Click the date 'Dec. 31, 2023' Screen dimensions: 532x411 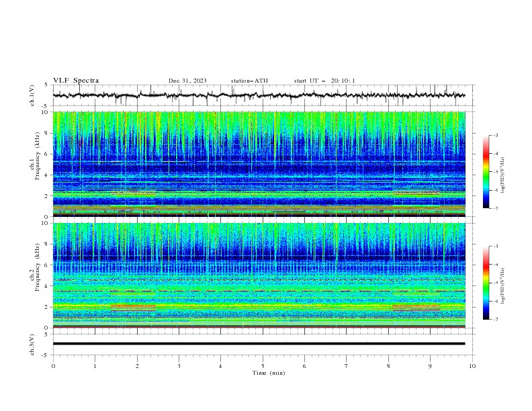pyautogui.click(x=187, y=81)
